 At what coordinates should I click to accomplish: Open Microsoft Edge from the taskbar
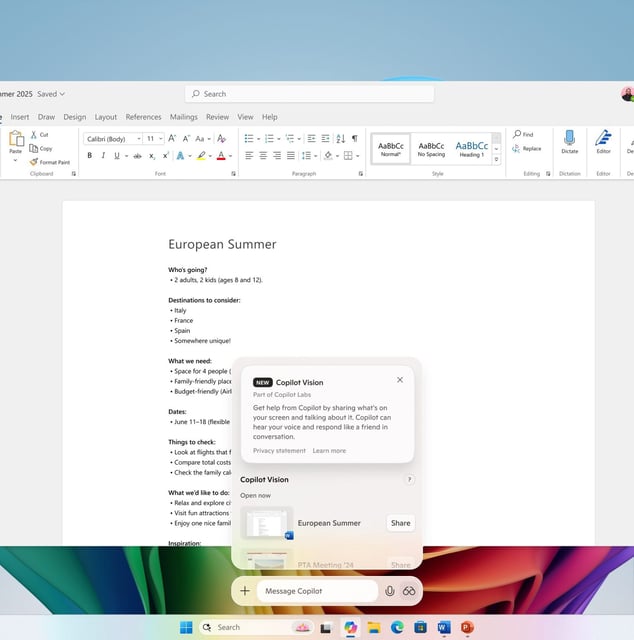pyautogui.click(x=397, y=627)
